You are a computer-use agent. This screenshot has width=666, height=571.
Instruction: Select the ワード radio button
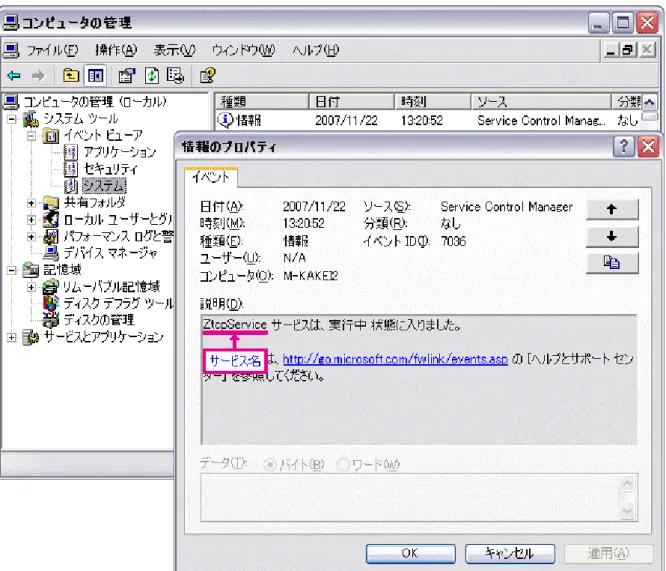pos(342,465)
